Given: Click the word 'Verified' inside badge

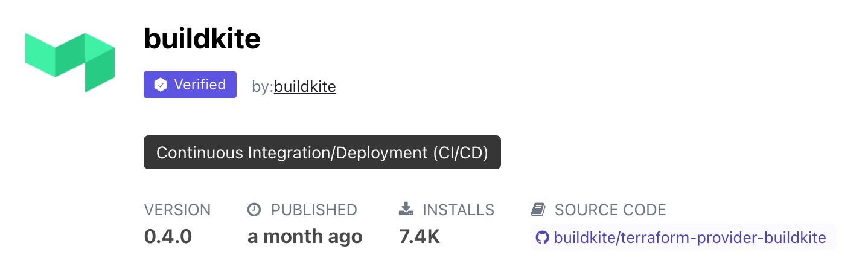Looking at the screenshot, I should pyautogui.click(x=200, y=85).
